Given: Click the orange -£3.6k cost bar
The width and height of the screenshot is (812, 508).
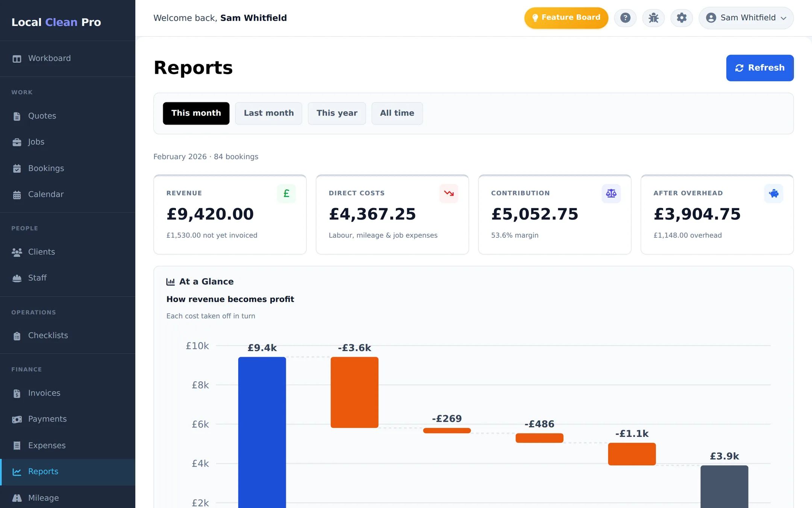Looking at the screenshot, I should (354, 392).
